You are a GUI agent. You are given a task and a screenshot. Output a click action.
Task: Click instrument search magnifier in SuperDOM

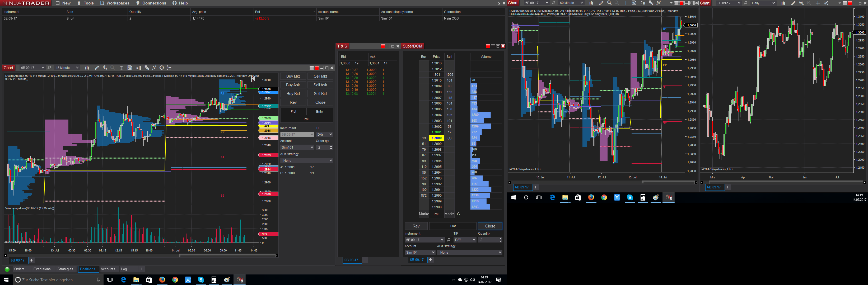[449, 240]
